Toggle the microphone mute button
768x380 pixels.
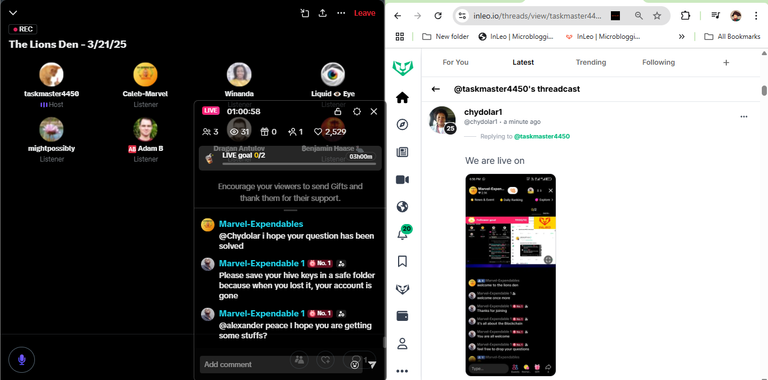point(22,360)
